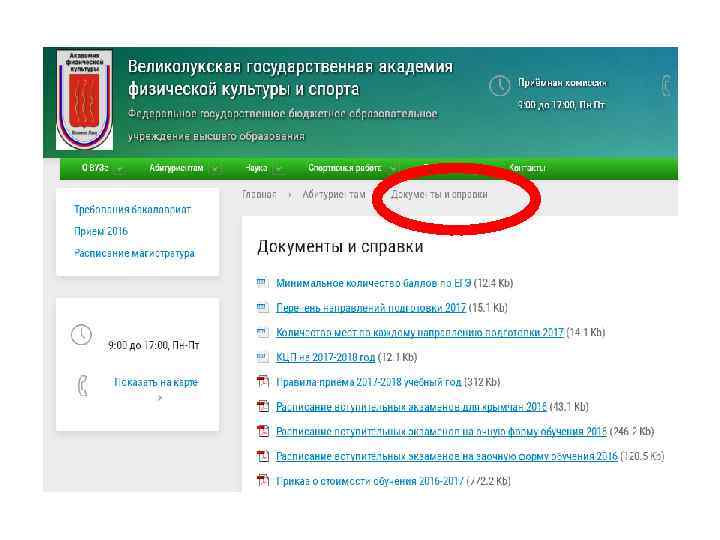Click document icon beside Минимальное количество баллов
This screenshot has width=720, height=540.
[x=262, y=283]
